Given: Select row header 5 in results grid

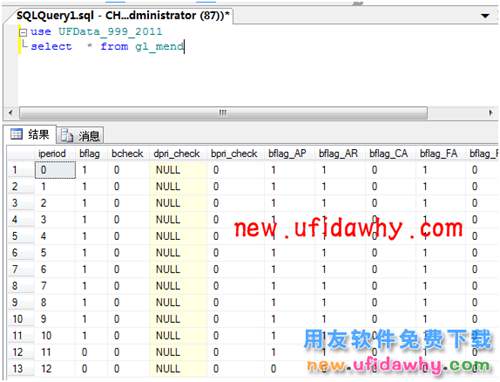Looking at the screenshot, I should [x=21, y=236].
